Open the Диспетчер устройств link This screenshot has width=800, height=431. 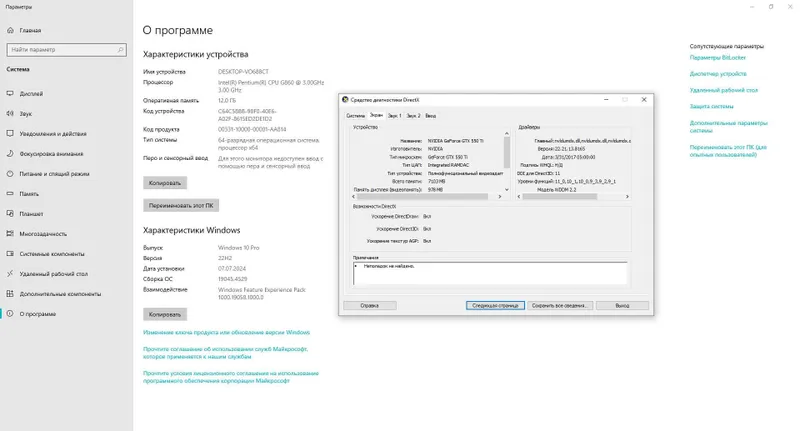[x=718, y=74]
